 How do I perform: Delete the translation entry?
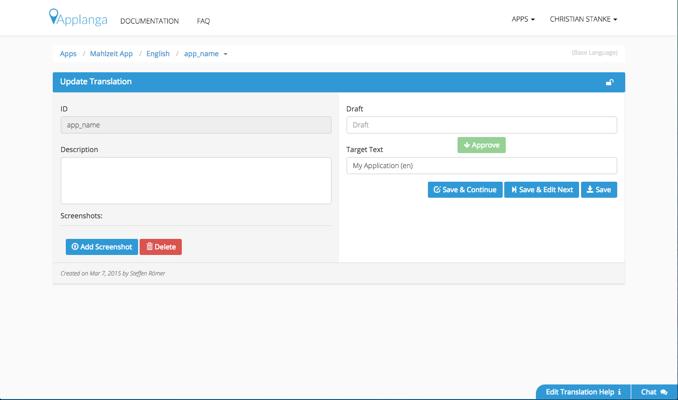point(160,247)
